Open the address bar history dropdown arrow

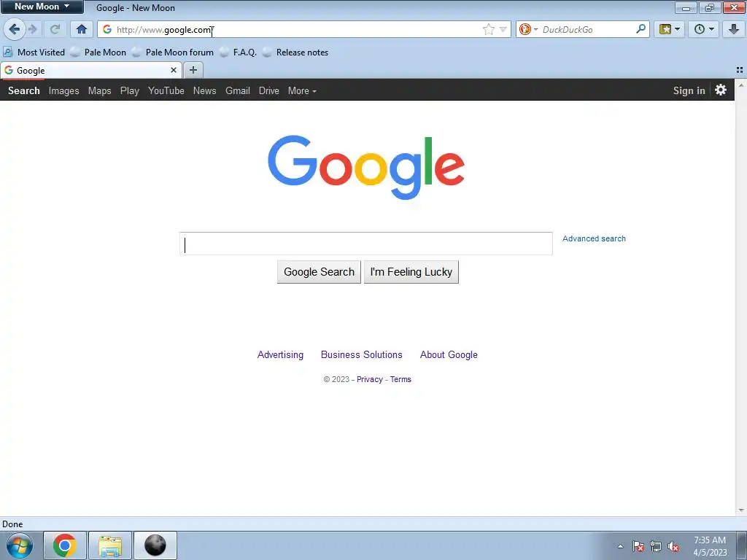click(503, 29)
